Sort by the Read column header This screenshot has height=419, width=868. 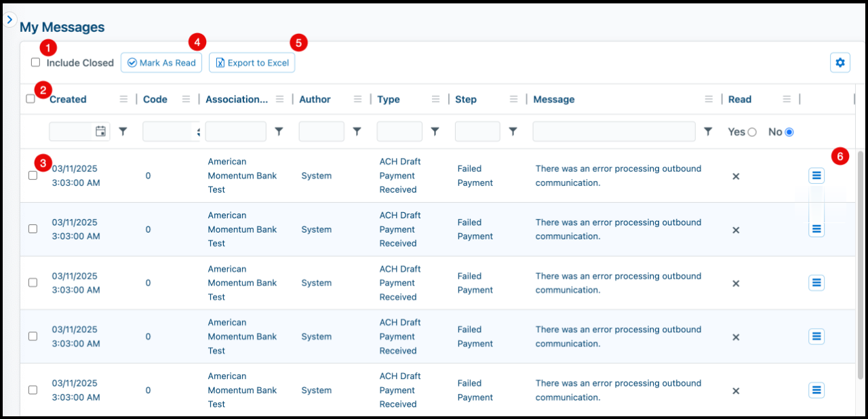point(740,99)
